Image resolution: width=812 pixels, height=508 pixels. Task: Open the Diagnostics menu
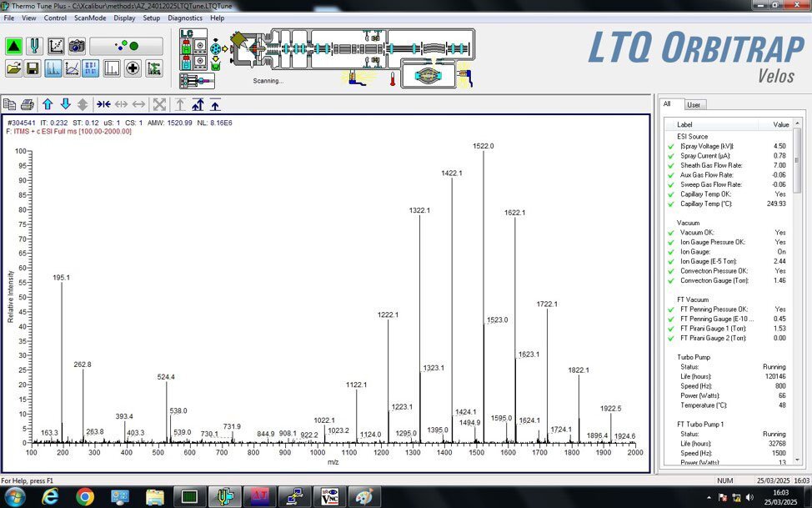[x=185, y=18]
